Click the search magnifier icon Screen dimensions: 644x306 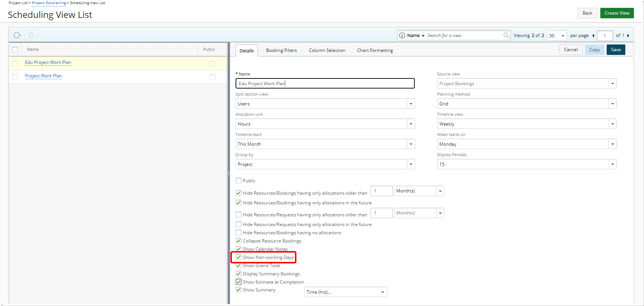(506, 35)
